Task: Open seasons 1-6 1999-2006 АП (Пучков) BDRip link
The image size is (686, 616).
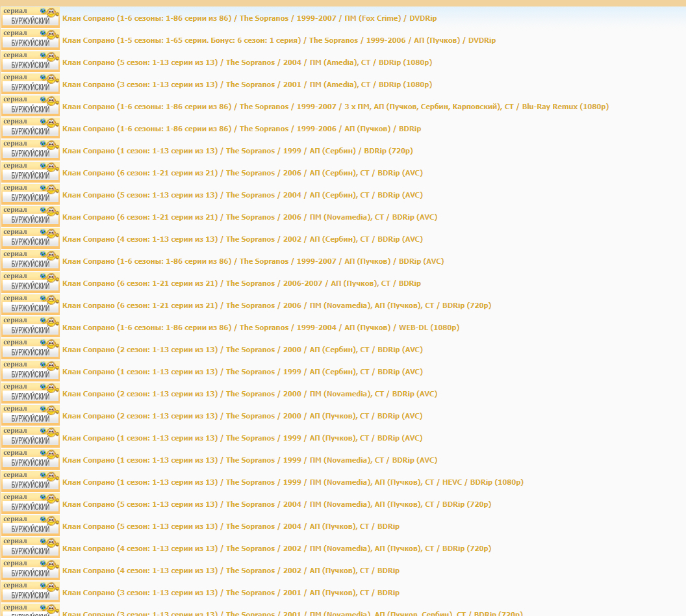Action: (242, 129)
